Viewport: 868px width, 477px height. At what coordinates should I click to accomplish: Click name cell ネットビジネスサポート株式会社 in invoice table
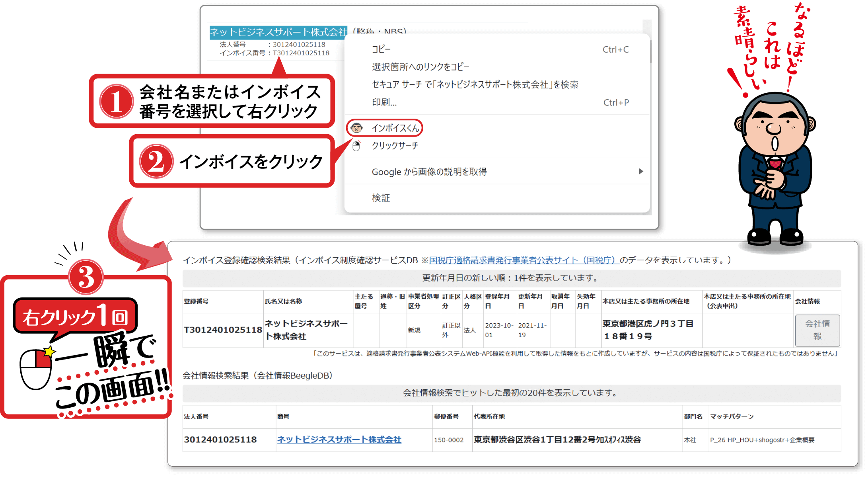click(308, 330)
